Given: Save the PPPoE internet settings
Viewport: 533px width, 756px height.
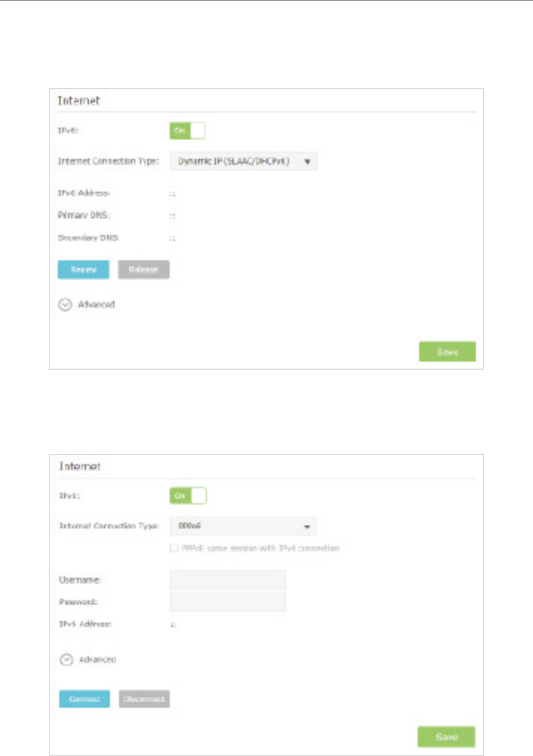Looking at the screenshot, I should [446, 737].
